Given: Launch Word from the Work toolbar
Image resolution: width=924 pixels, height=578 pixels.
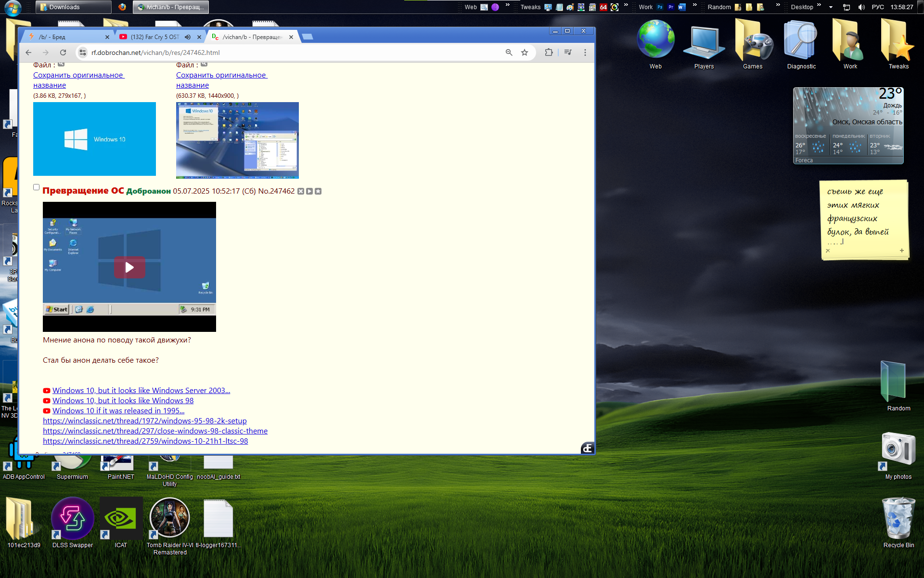Looking at the screenshot, I should [x=681, y=7].
